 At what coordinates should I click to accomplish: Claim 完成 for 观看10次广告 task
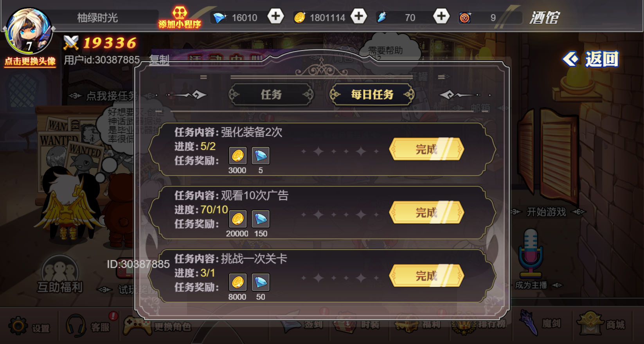pyautogui.click(x=426, y=212)
